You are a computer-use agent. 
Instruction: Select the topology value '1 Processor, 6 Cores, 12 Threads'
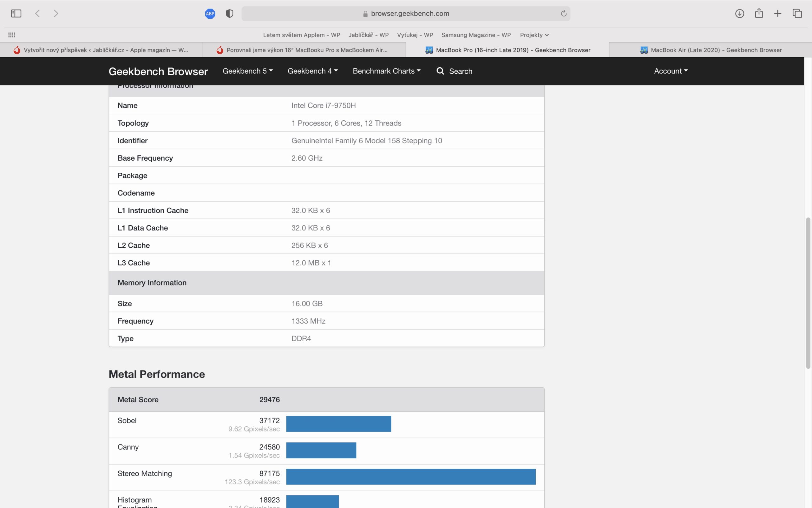[x=346, y=123]
